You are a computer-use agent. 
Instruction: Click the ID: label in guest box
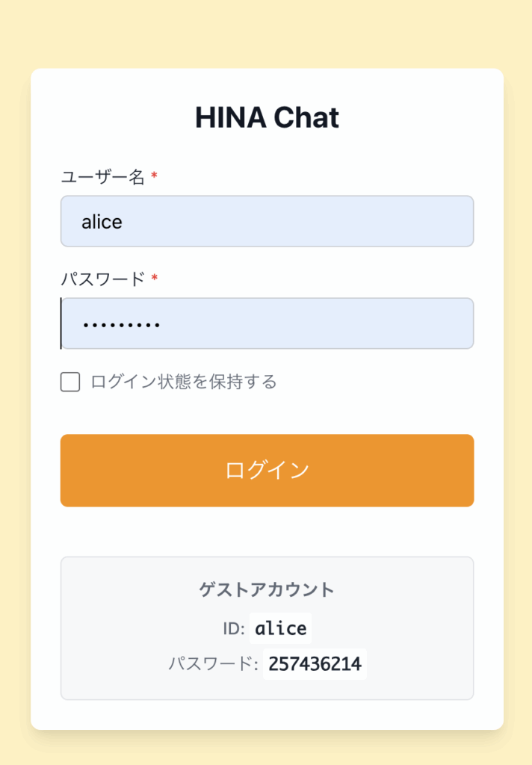tap(234, 629)
